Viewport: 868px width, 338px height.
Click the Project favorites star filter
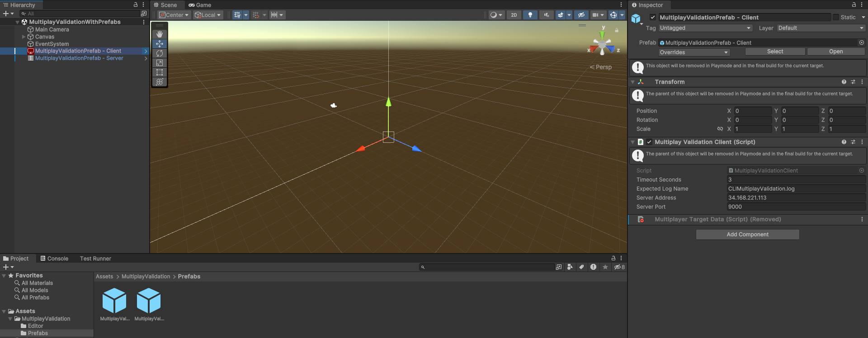605,267
